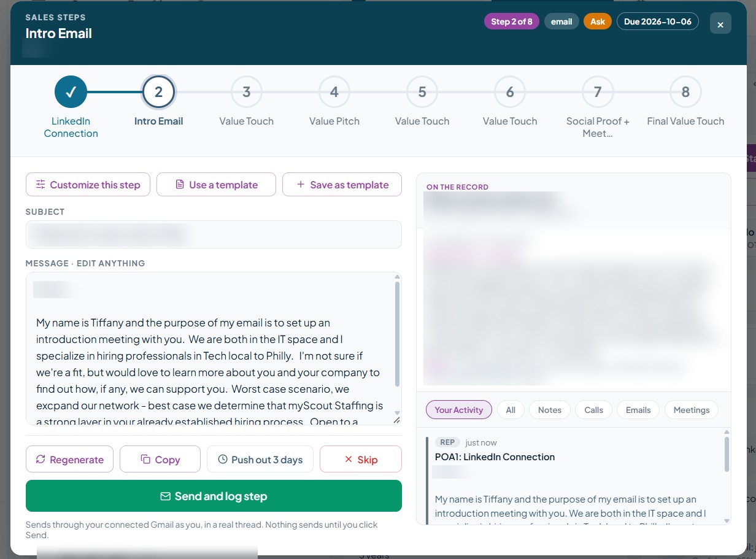This screenshot has width=756, height=559.
Task: Click the message box resize handle
Action: tap(397, 420)
